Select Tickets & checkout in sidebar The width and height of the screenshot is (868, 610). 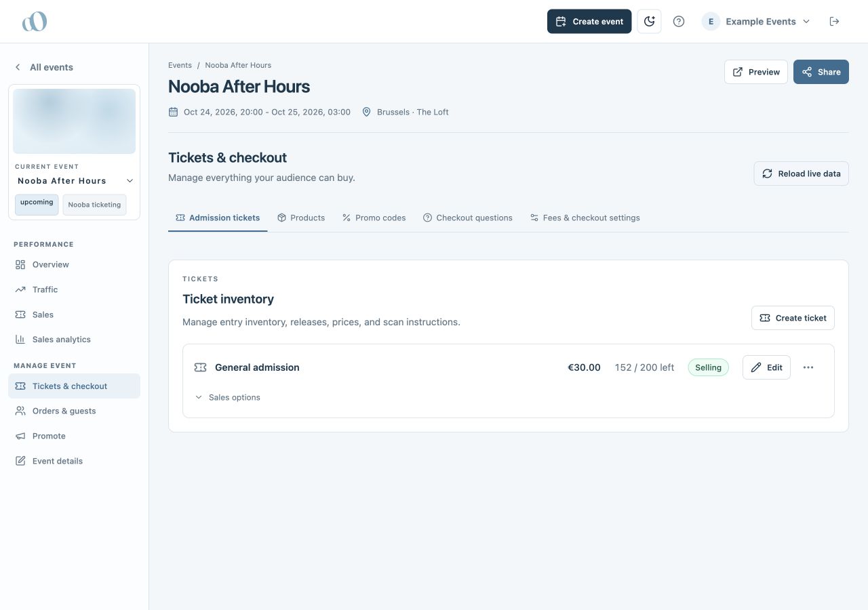[x=75, y=386]
